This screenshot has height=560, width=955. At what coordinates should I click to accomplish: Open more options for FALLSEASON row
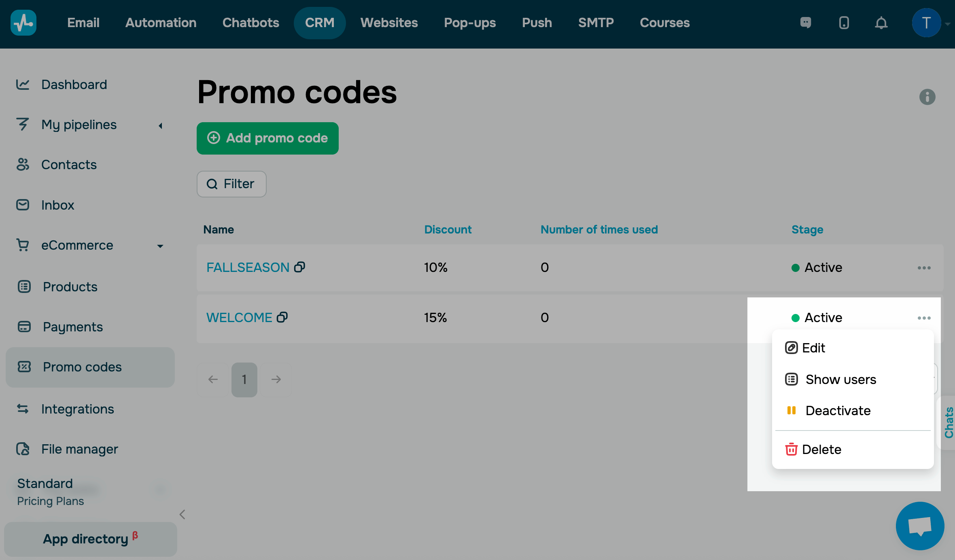tap(924, 268)
